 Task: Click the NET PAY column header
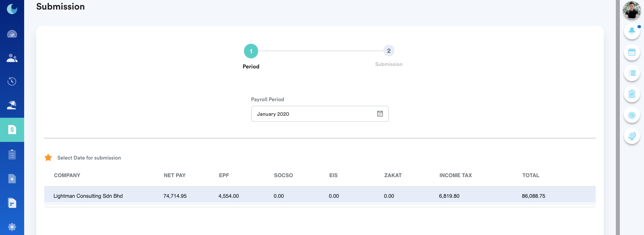point(175,175)
